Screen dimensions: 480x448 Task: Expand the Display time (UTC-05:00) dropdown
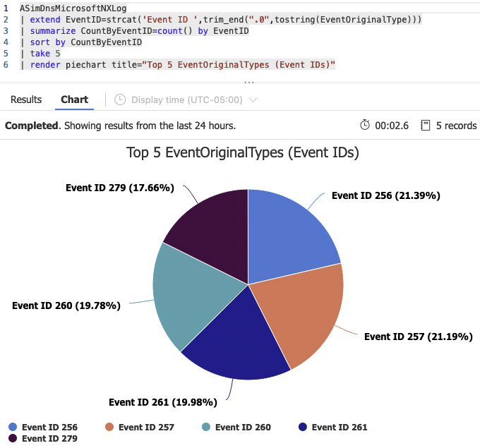[x=187, y=100]
